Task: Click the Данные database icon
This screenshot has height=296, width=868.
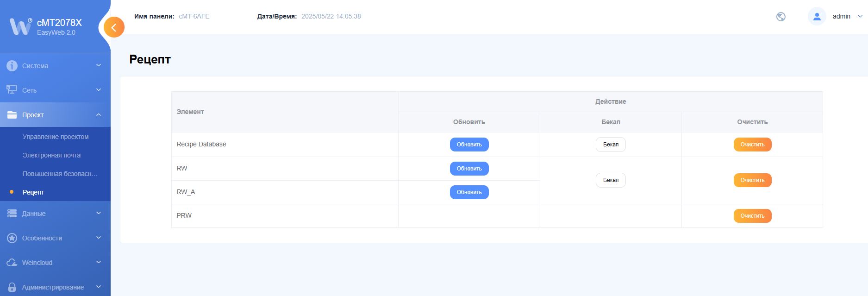Action: (x=12, y=214)
